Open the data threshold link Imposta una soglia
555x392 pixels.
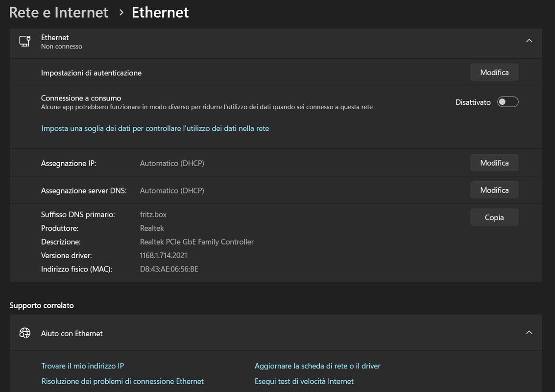tap(155, 128)
